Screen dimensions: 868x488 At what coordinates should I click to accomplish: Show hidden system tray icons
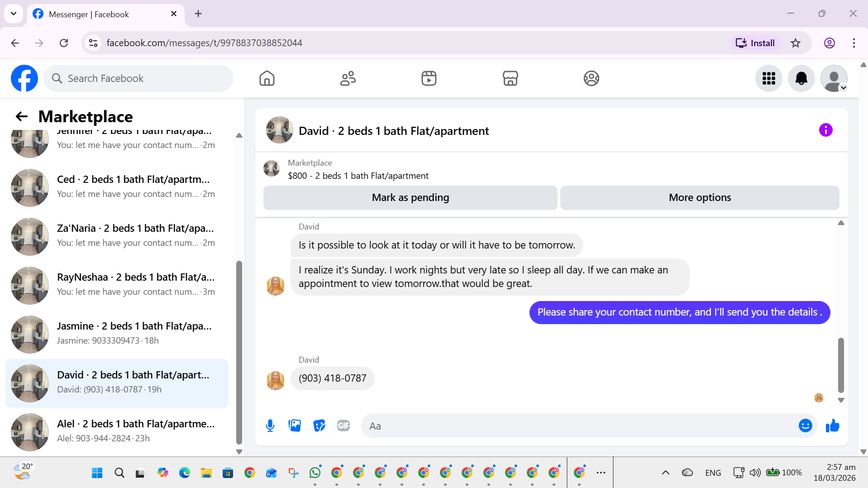(666, 473)
